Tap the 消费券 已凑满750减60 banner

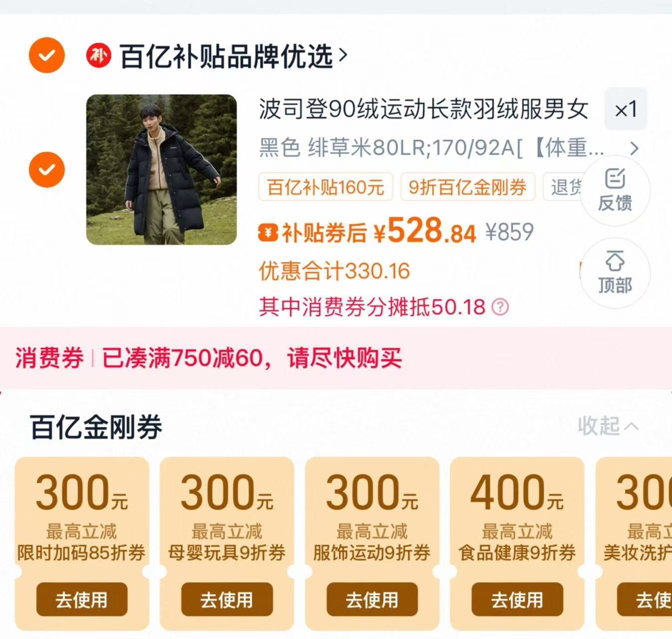pyautogui.click(x=336, y=358)
